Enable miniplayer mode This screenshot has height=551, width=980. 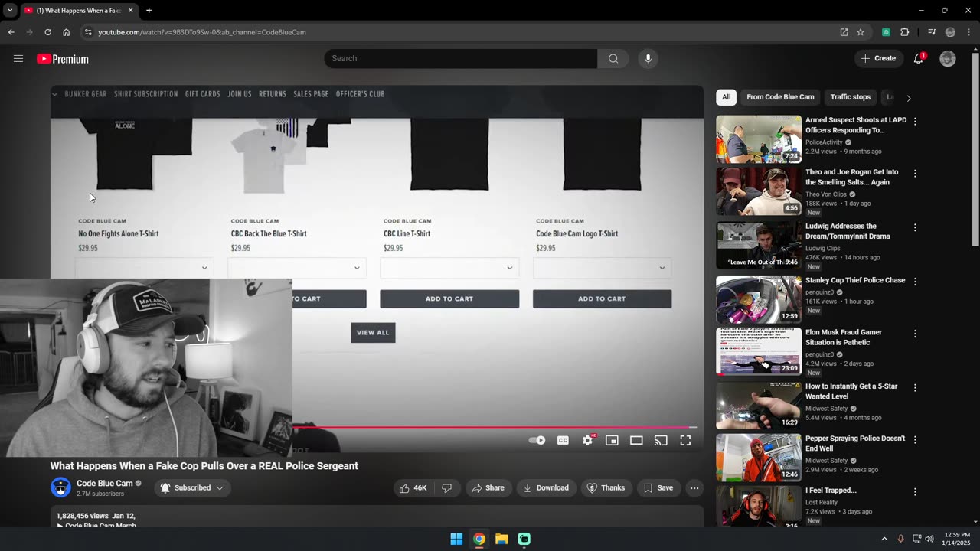point(612,440)
